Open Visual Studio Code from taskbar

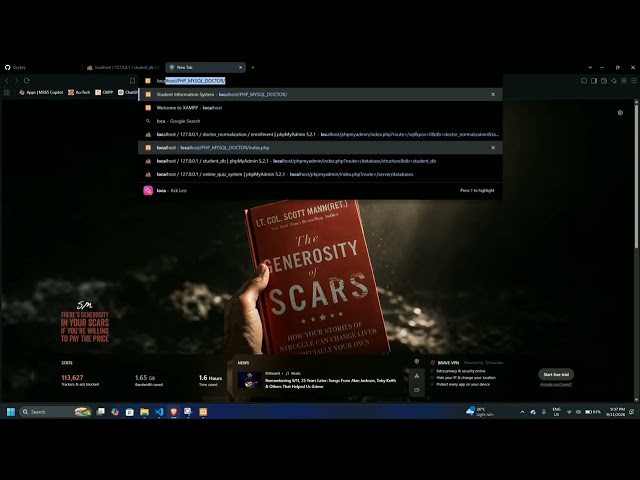click(159, 412)
